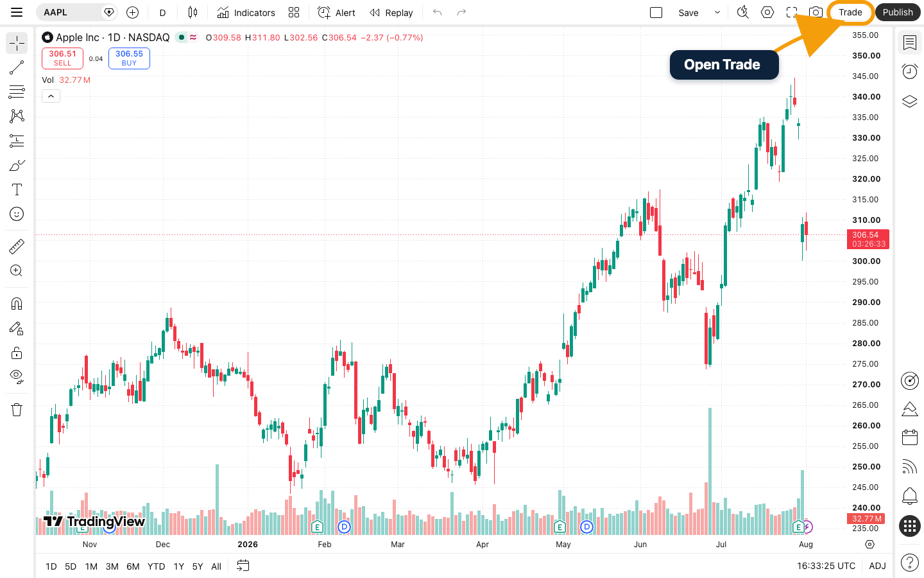The height and width of the screenshot is (578, 924).
Task: Publish the chart idea
Action: (898, 12)
